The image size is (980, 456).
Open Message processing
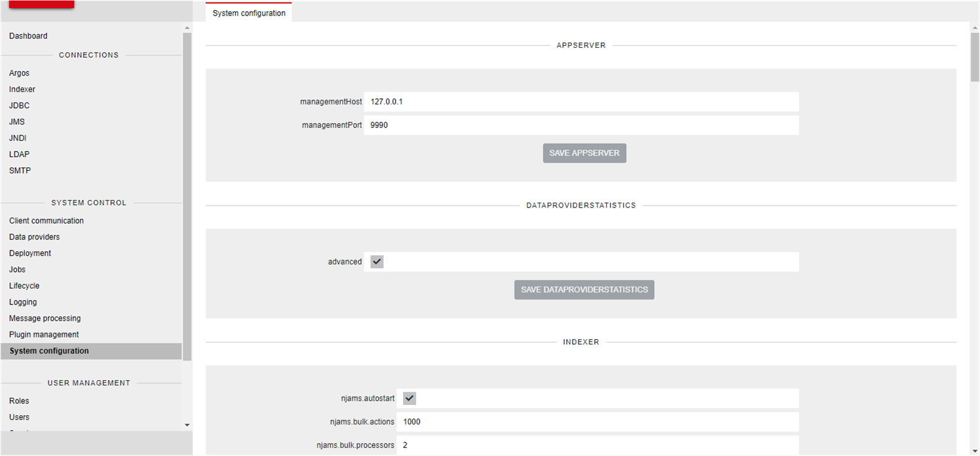tap(45, 318)
